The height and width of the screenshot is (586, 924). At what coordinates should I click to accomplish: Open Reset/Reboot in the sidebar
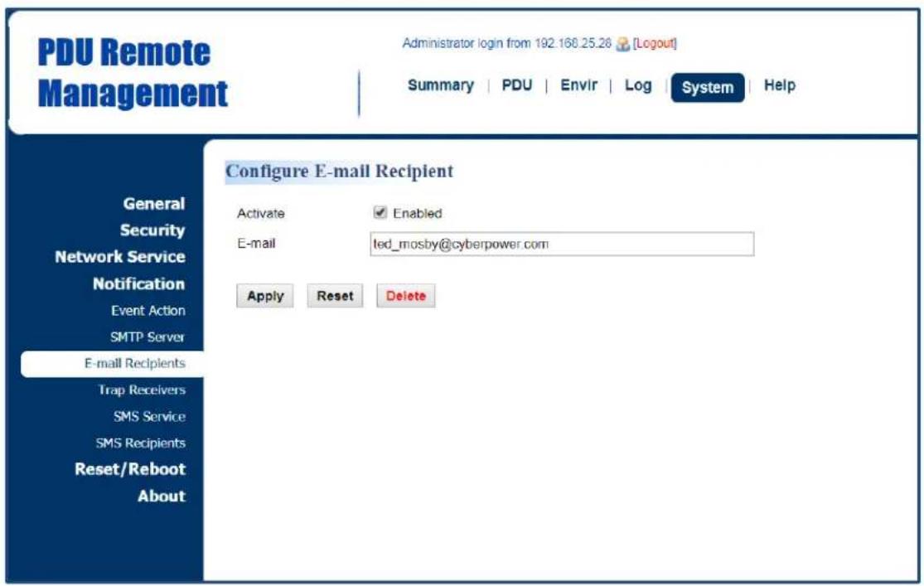click(130, 469)
